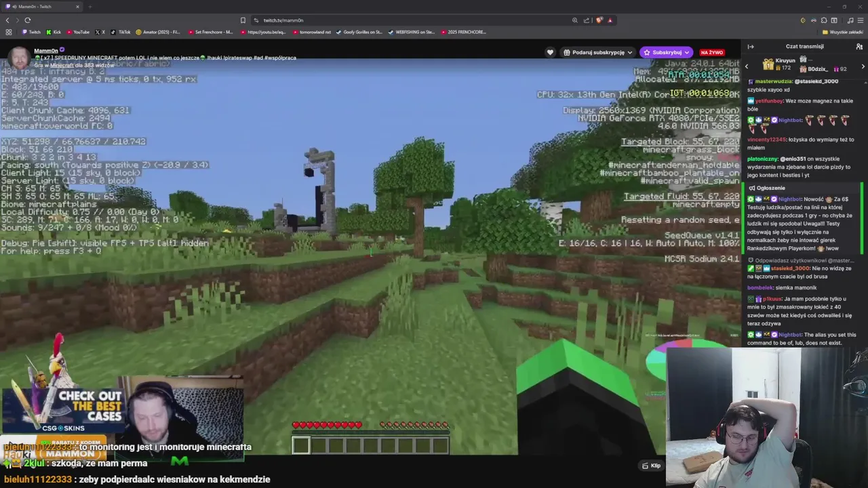
Task: Click the yellow wallet toolbar icon
Action: pyautogui.click(x=803, y=20)
